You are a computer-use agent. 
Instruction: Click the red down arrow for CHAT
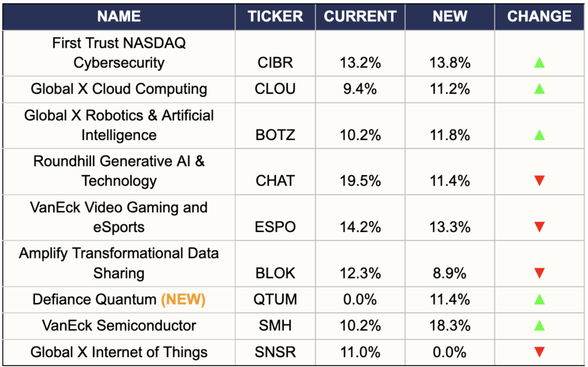click(x=539, y=181)
